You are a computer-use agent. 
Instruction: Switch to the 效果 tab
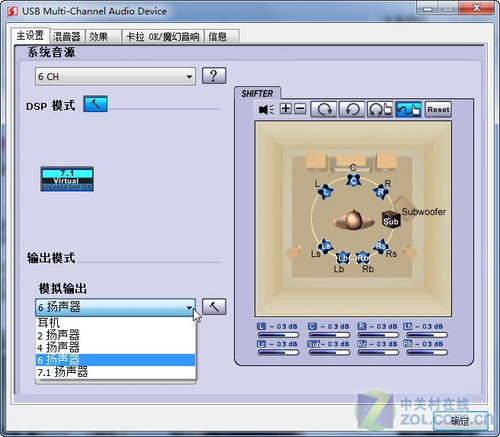coord(103,36)
